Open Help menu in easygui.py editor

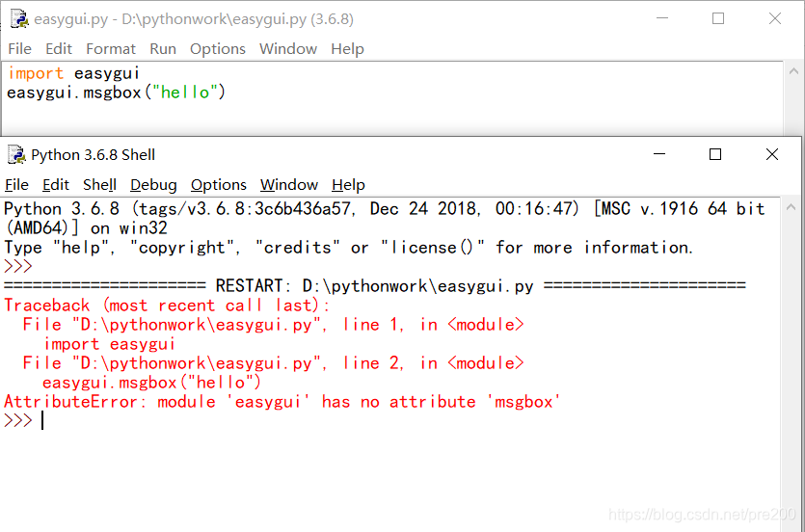coord(347,49)
